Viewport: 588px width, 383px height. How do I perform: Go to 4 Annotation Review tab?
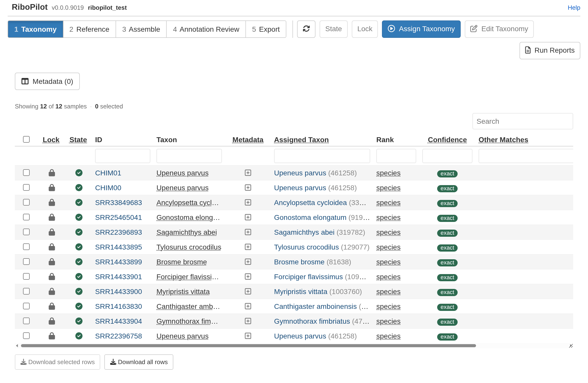click(x=206, y=29)
